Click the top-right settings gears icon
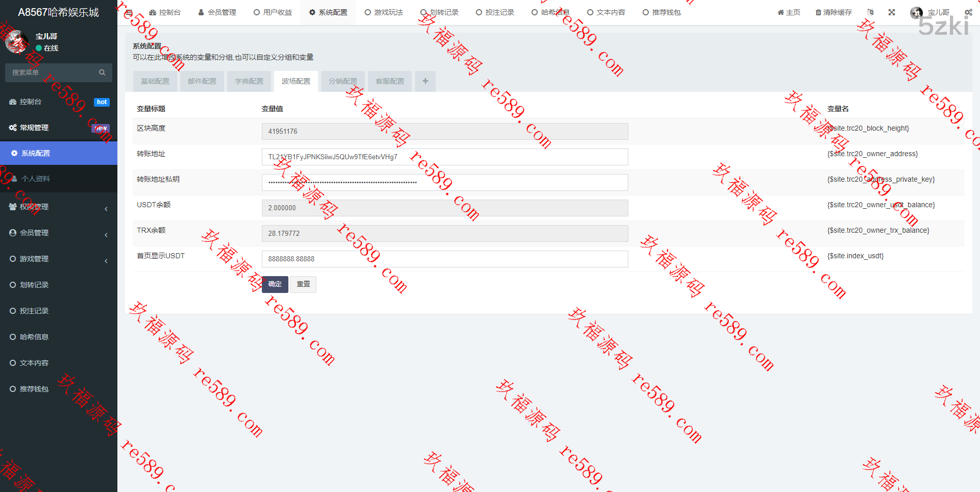This screenshot has width=980, height=492. pos(968,12)
